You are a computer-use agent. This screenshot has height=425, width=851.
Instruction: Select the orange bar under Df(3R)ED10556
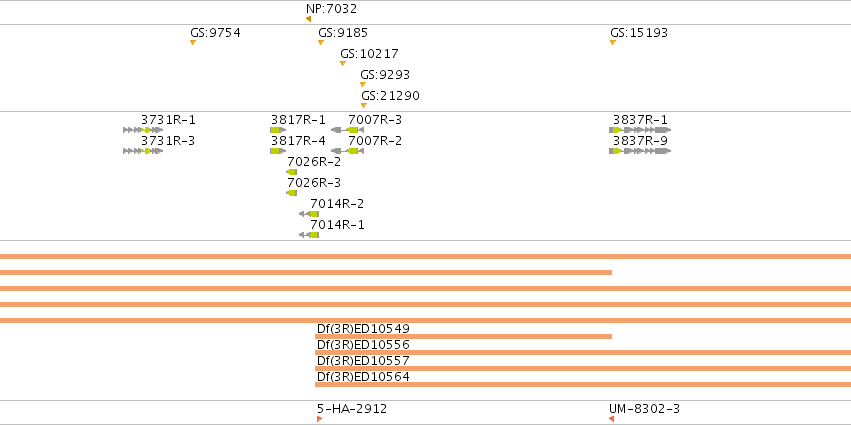[583, 353]
